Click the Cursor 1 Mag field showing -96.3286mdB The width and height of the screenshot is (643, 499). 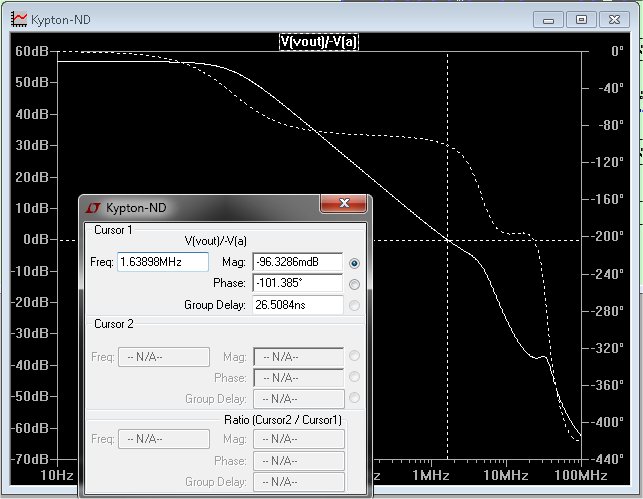click(x=298, y=262)
